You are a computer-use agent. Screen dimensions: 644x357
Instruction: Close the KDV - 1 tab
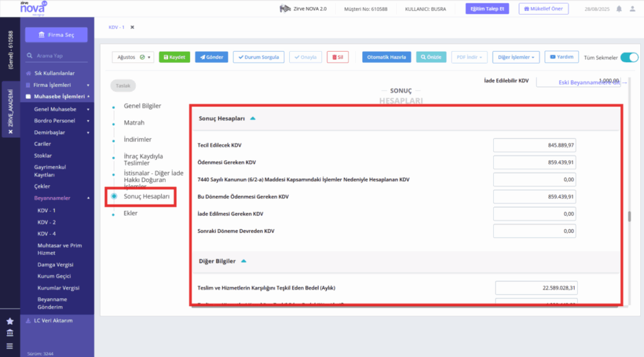tap(132, 27)
